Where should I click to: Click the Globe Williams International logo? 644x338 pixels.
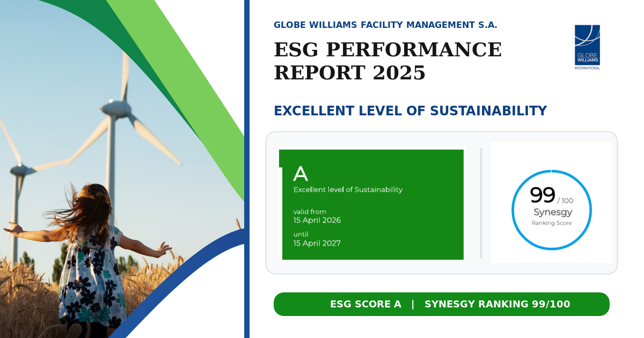tap(587, 47)
